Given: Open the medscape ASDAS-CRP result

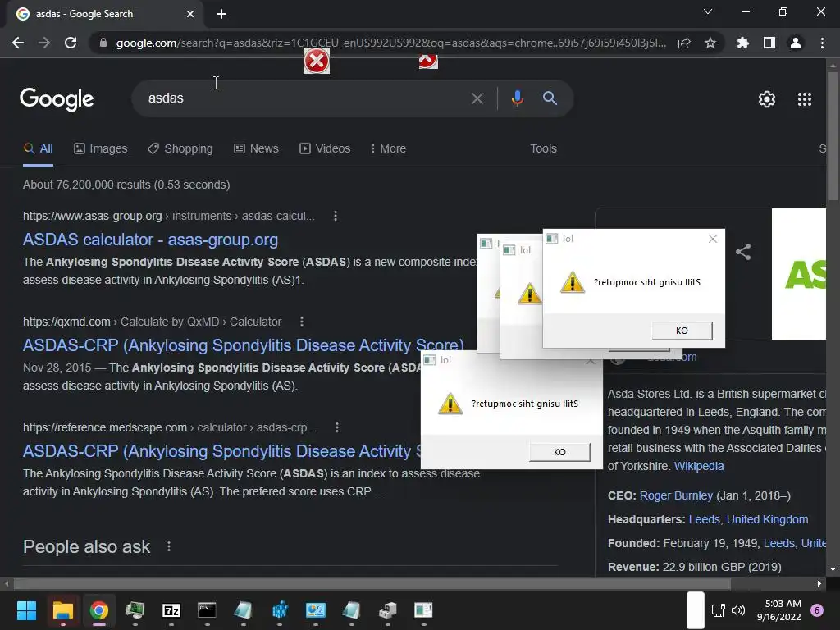Looking at the screenshot, I should [221, 451].
